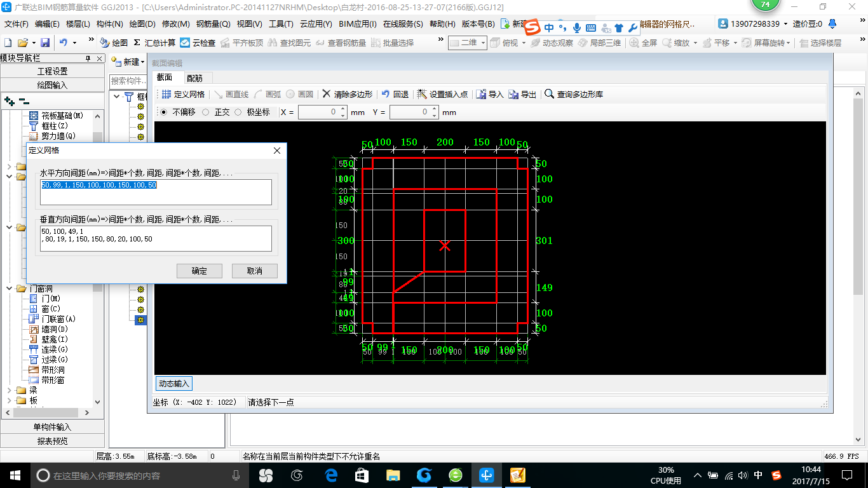This screenshot has width=868, height=488.
Task: Click the 确定 button in 定义网格 dialog
Action: point(200,271)
